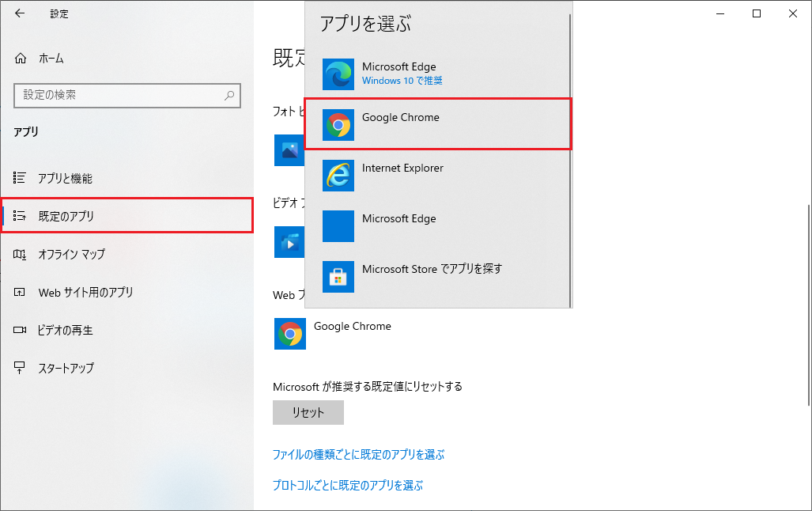
Task: Click the back arrow in the settings header
Action: point(20,13)
